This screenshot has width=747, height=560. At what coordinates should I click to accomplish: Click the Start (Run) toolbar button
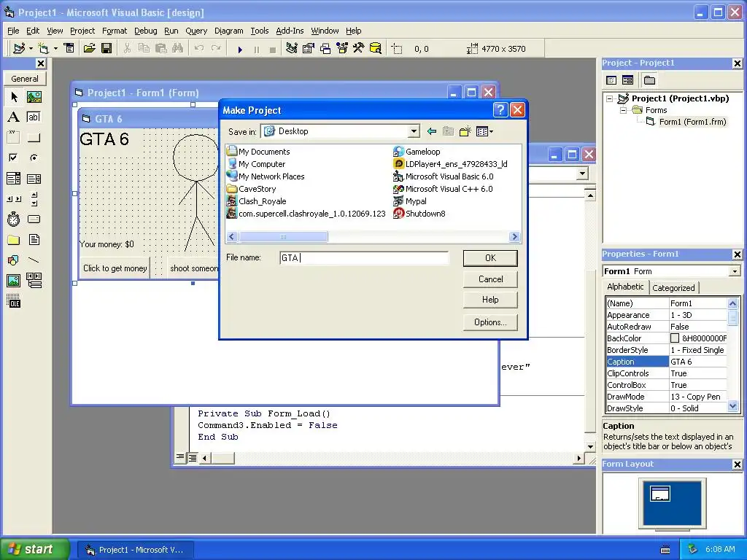coord(240,49)
